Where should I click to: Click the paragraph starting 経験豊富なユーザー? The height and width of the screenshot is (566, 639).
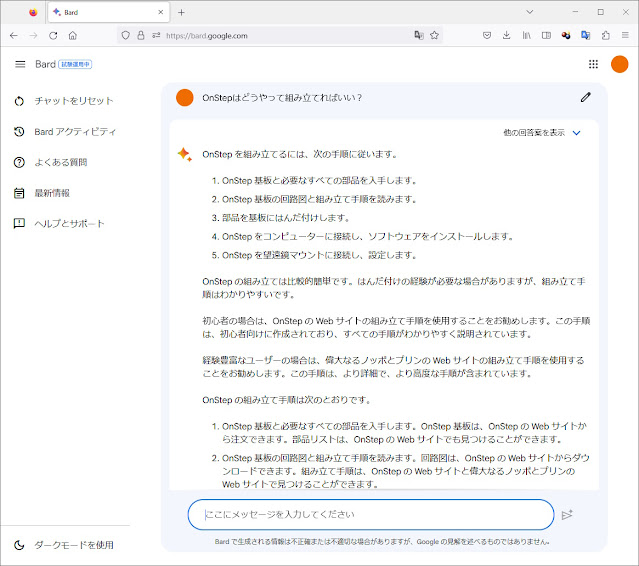[393, 367]
